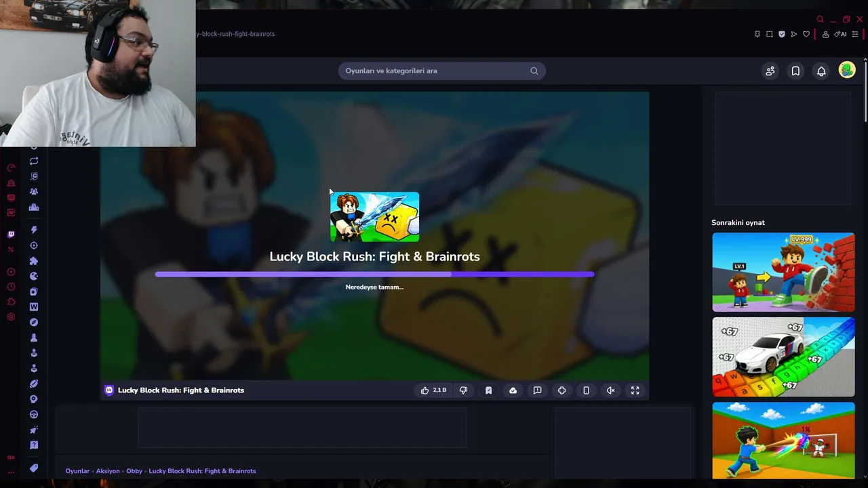Viewport: 868px width, 488px height.
Task: Open the W word games category icon
Action: 34,307
